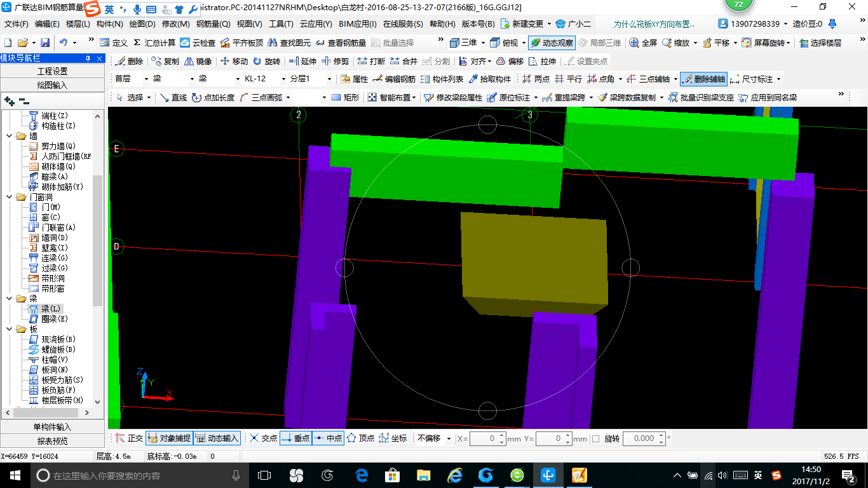Open 查看钢筋量 rebar quantity view
The image size is (868, 488).
pos(341,43)
